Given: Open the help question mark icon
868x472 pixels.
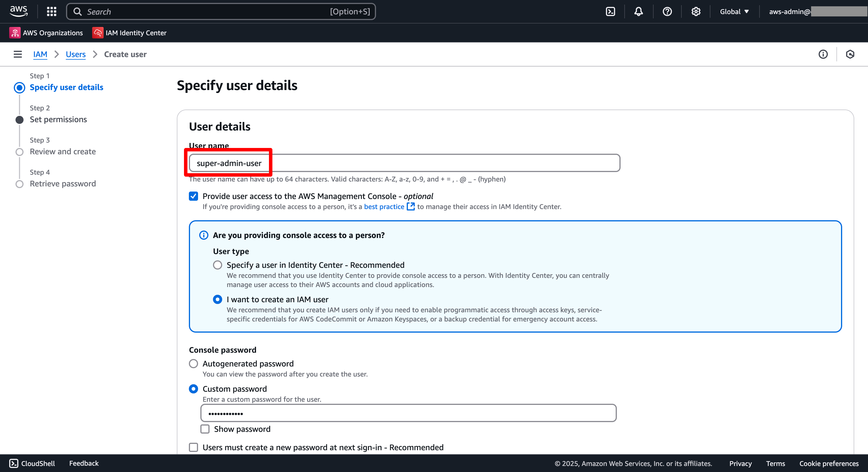Looking at the screenshot, I should coord(668,11).
